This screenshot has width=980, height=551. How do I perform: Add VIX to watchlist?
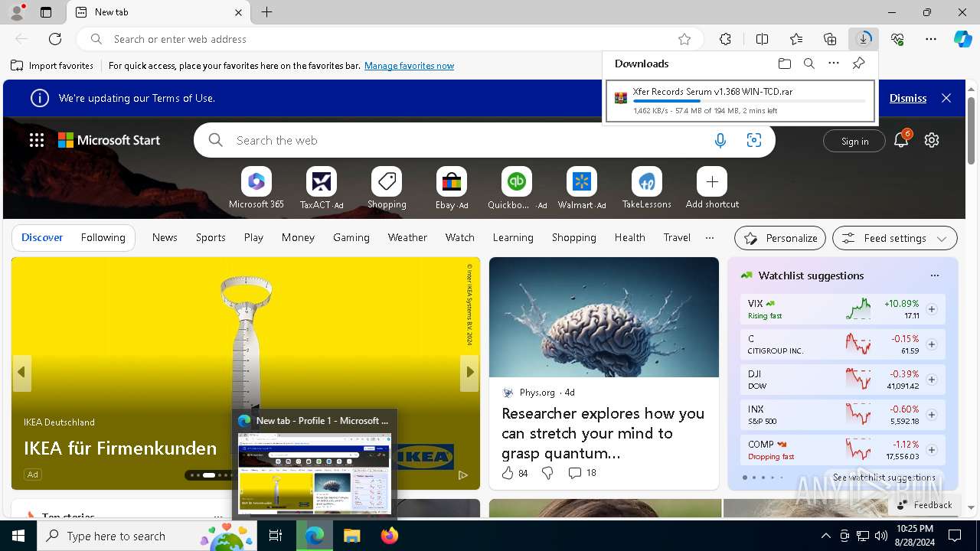tap(931, 309)
